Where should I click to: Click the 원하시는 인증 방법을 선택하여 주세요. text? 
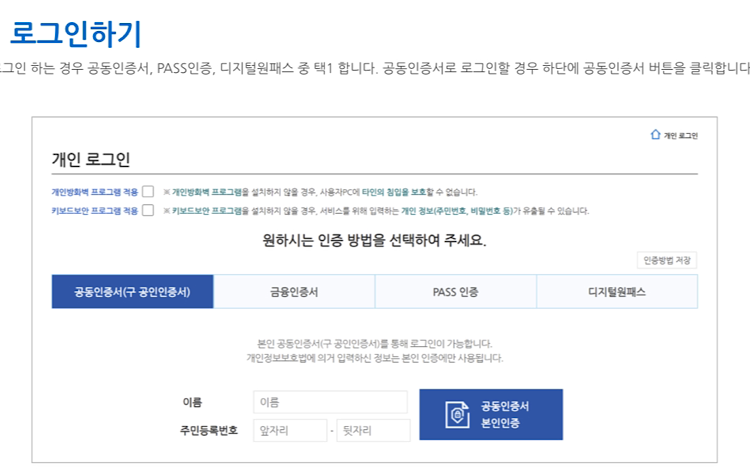[374, 240]
